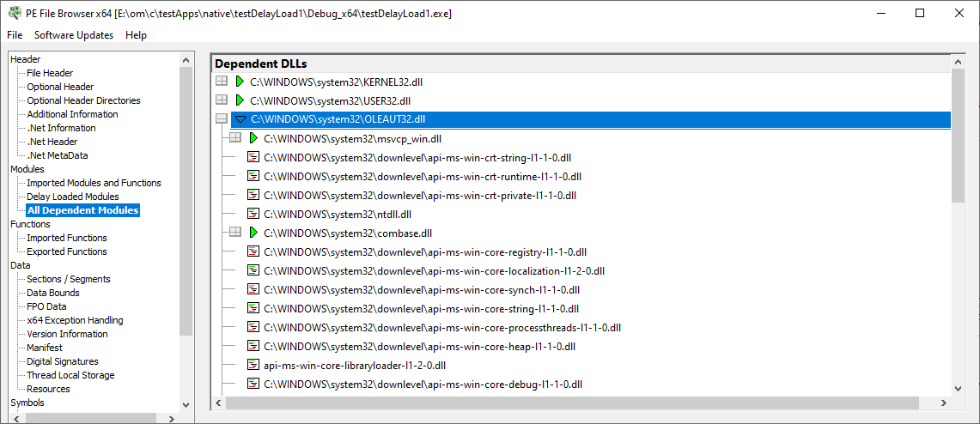980x424 pixels.
Task: Open .Net MetaData view
Action: (58, 155)
